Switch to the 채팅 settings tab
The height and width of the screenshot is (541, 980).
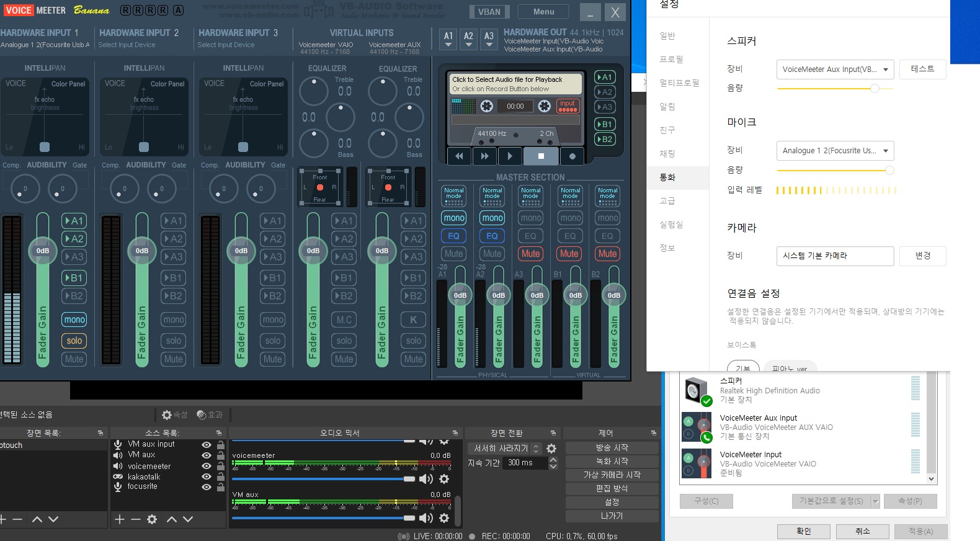tap(667, 154)
